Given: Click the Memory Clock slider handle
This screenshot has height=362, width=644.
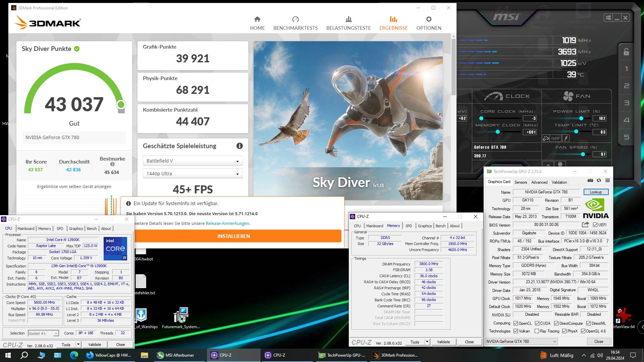Looking at the screenshot, I should click(498, 132).
